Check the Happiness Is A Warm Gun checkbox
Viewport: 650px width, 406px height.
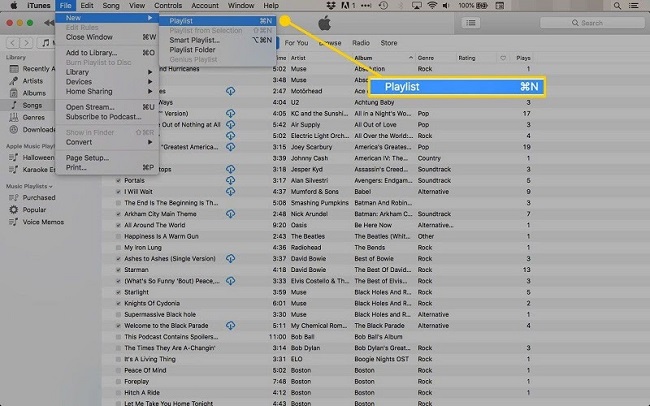[x=117, y=236]
